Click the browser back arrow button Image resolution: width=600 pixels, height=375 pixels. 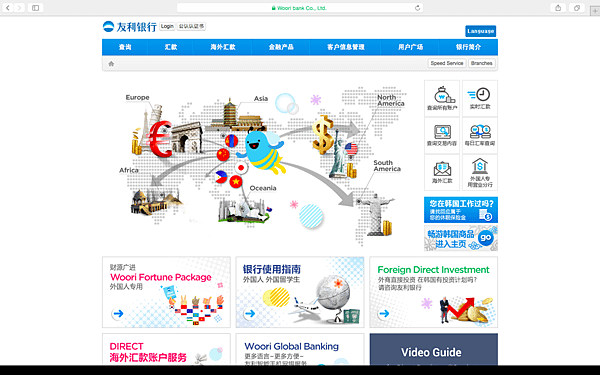8,8
